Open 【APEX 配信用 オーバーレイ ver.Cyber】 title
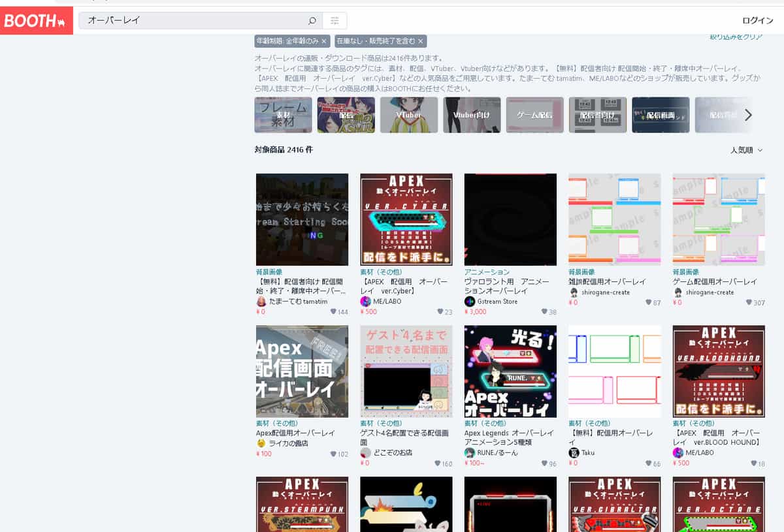This screenshot has height=532, width=784. coord(404,287)
